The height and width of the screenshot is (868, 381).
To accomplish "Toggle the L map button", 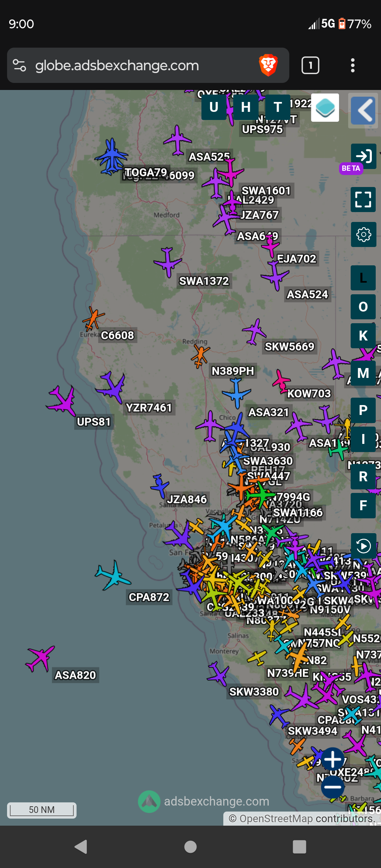I will (363, 278).
